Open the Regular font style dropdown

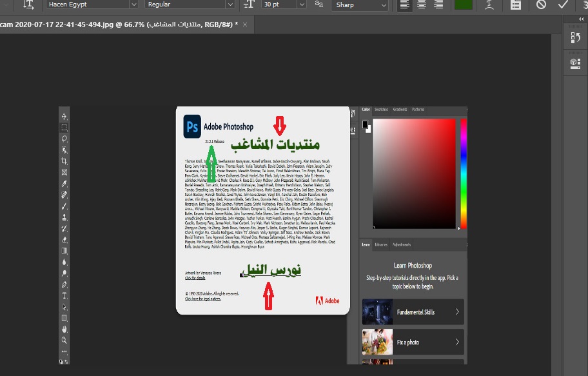[x=230, y=5]
